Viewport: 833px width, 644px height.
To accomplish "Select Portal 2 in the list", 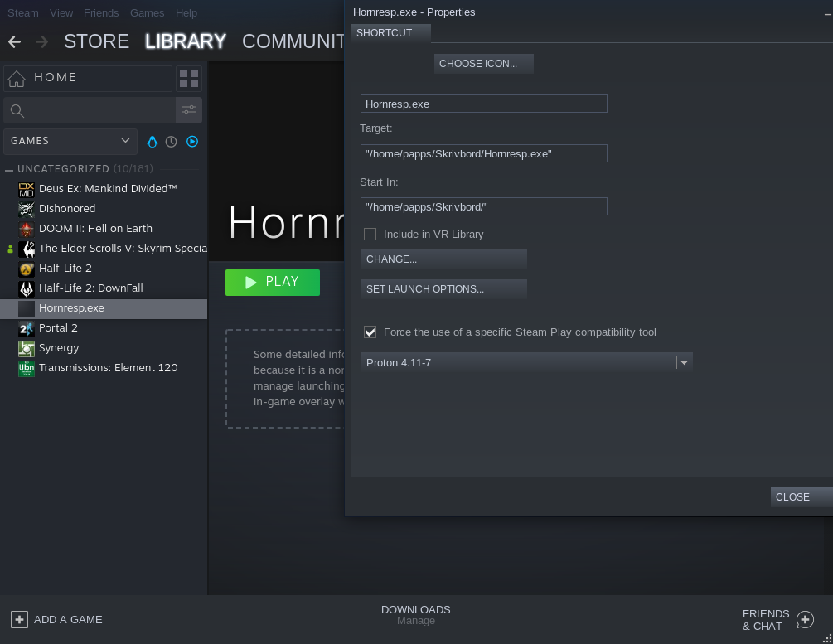I will pos(58,328).
